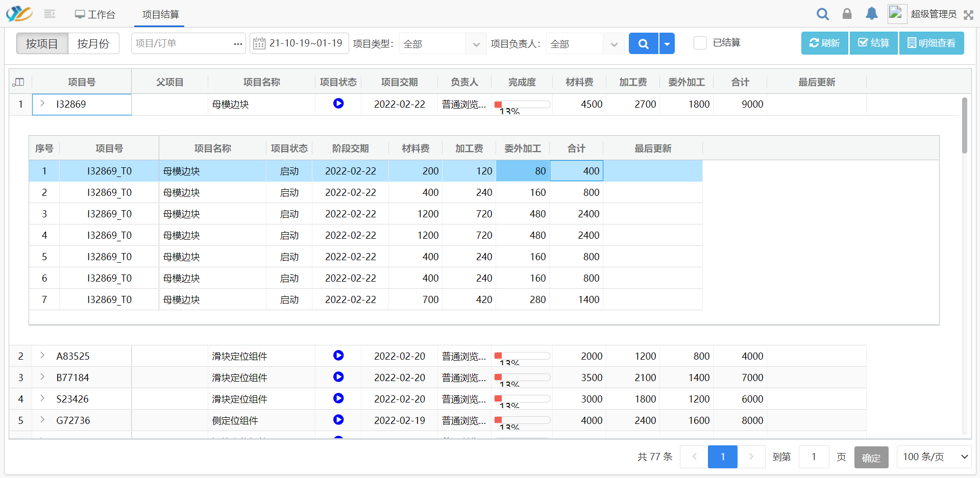Click the fullscreen toggle icon
This screenshot has width=980, height=478.
(x=968, y=15)
